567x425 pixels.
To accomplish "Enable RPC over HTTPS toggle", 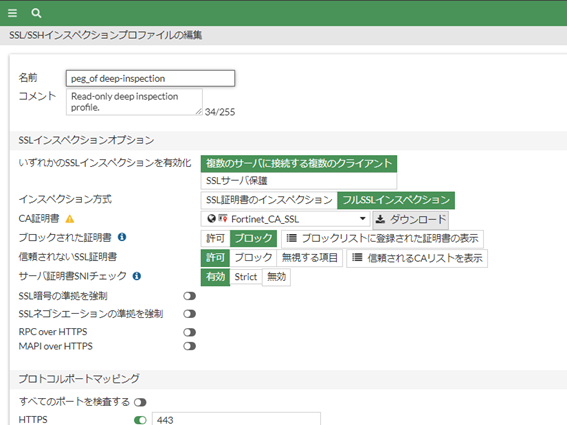I will (x=189, y=332).
